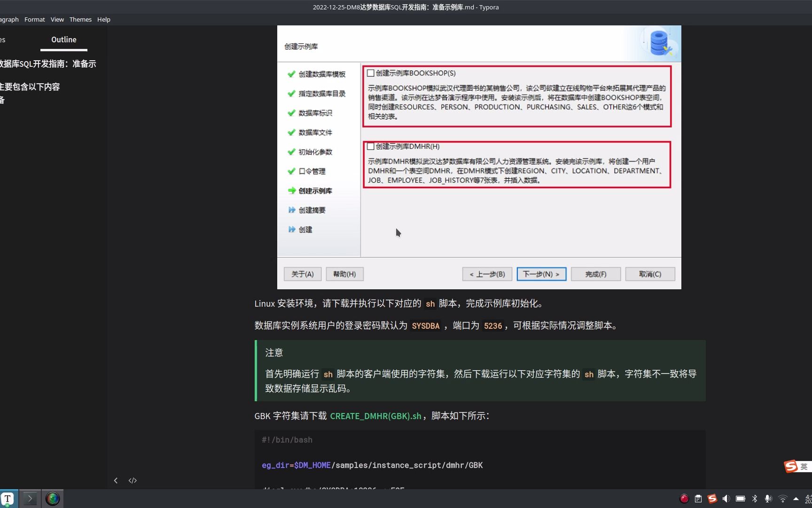Click the microphone tray icon

coord(768,499)
